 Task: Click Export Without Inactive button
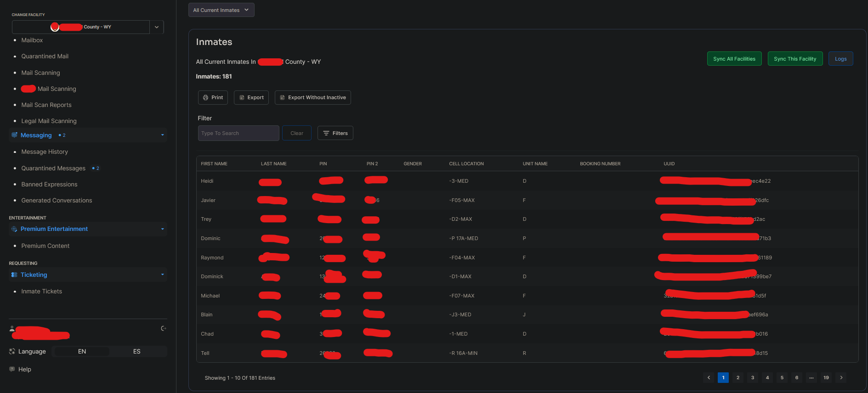click(x=312, y=97)
